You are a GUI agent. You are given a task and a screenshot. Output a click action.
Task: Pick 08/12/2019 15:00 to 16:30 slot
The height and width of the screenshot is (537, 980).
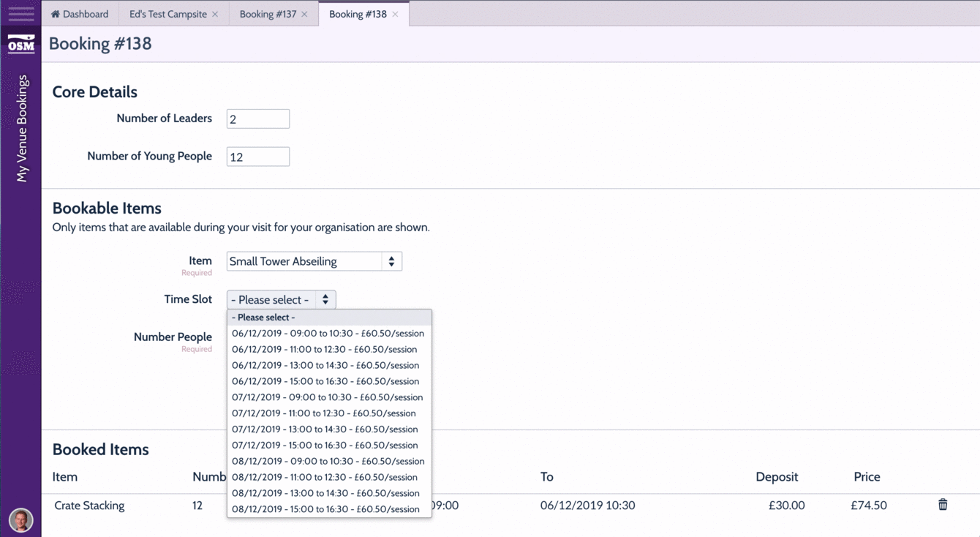tap(325, 508)
